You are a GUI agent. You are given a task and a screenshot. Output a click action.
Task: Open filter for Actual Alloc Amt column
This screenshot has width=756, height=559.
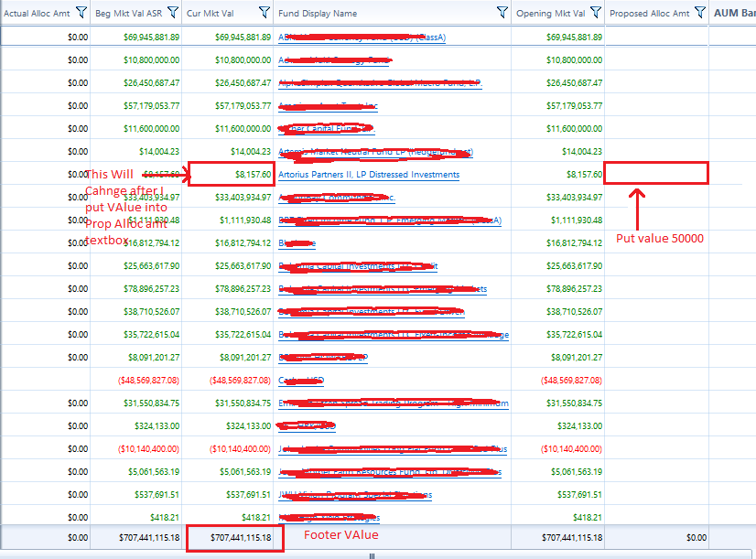81,13
